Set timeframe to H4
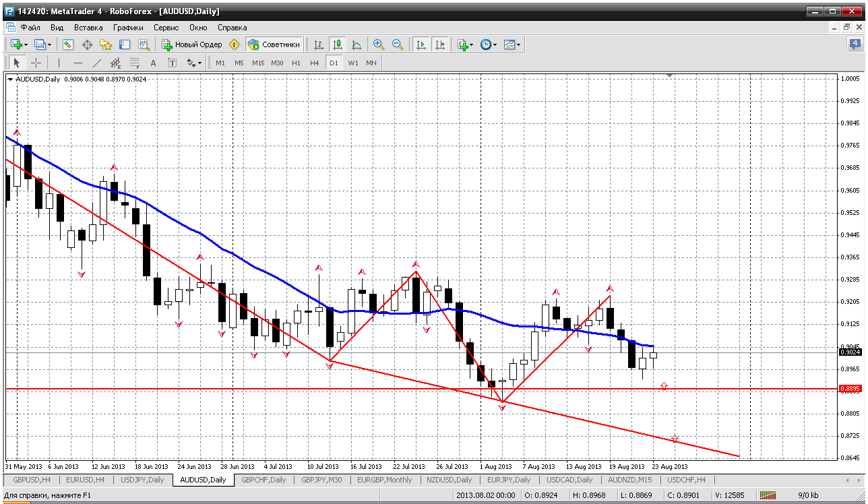Screen dimensions: 868x504 (315, 63)
